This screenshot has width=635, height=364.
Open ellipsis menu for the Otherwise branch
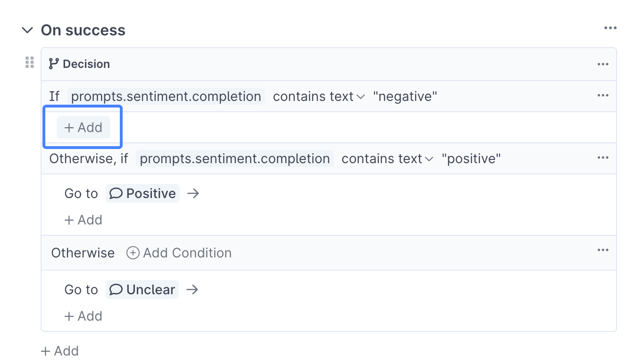coord(603,250)
